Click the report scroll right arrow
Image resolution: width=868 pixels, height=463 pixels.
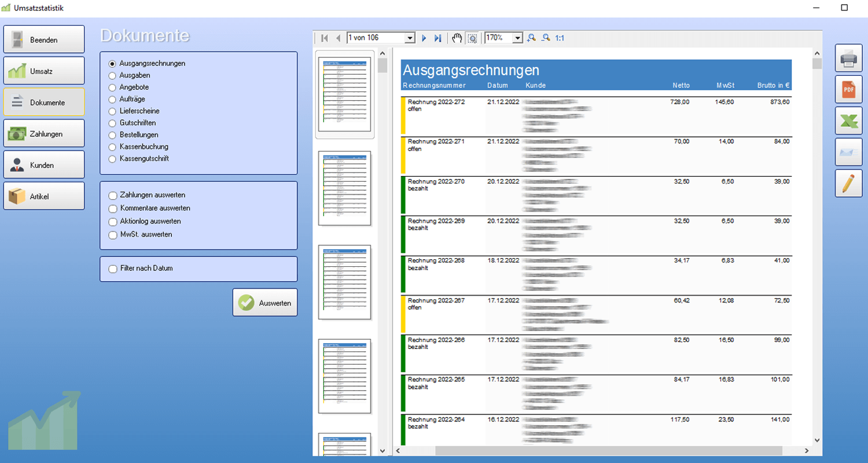click(806, 450)
